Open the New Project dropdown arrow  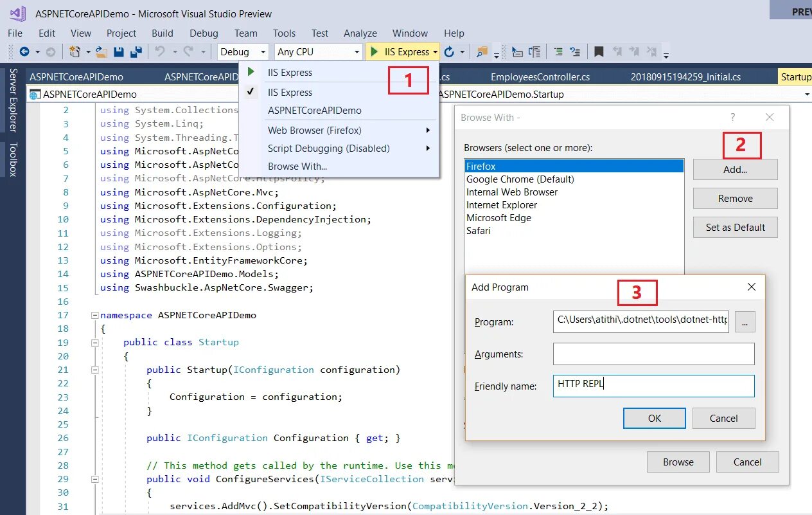(x=87, y=52)
